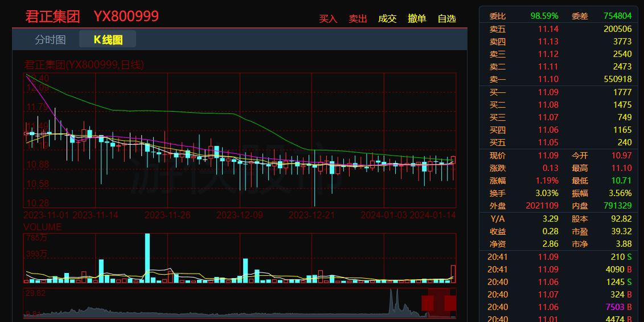Click the 委比 value 98.59%
The height and width of the screenshot is (322, 644).
coord(544,16)
